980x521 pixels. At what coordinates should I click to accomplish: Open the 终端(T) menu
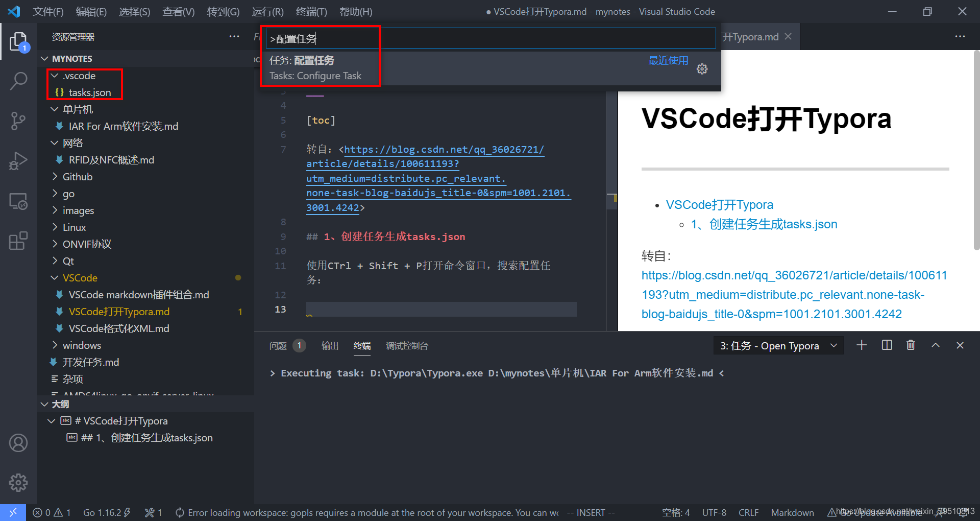coord(311,11)
